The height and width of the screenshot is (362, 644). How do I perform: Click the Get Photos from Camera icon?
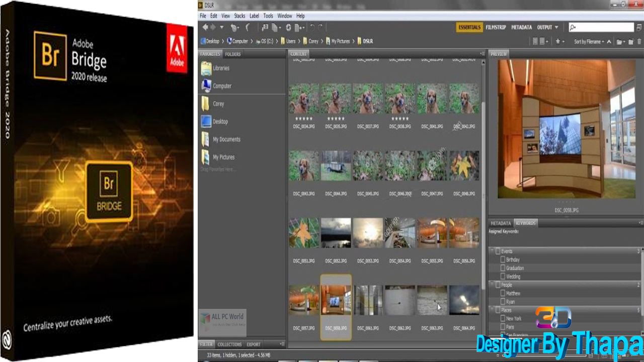click(266, 28)
